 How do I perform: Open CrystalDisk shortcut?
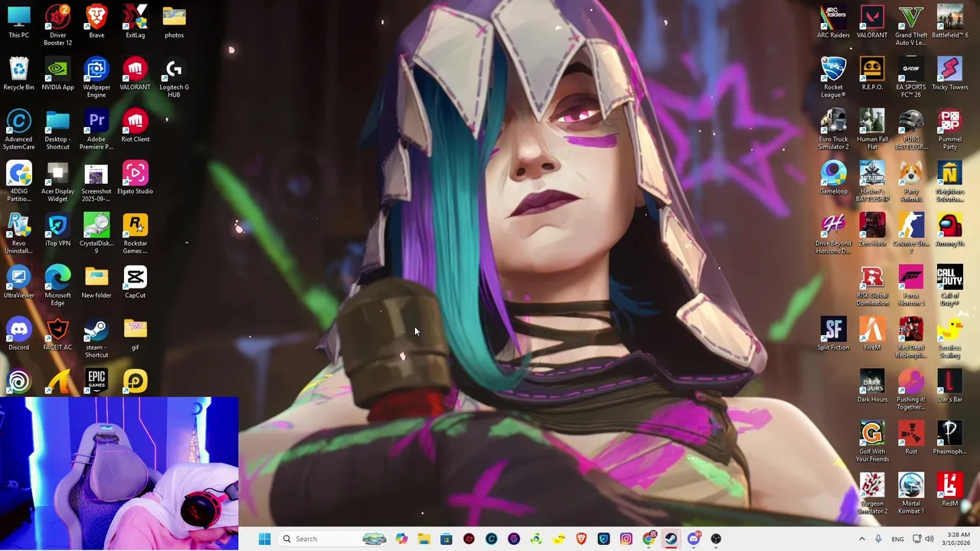pyautogui.click(x=96, y=233)
